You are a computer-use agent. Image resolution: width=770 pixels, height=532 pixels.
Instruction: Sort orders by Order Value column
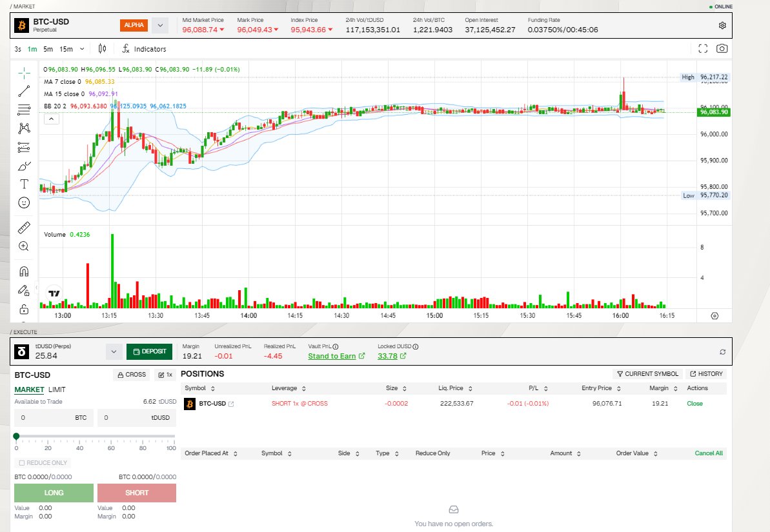point(637,453)
